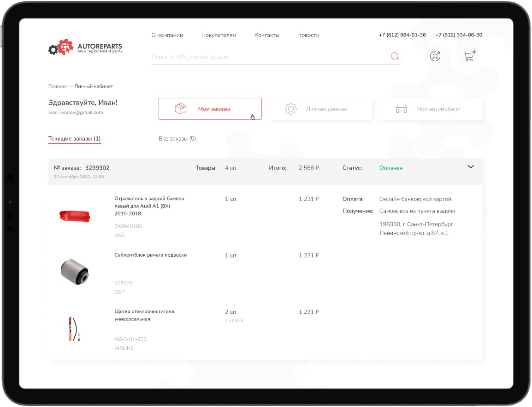Click the 2 x 543 ₽ price breakdown
Viewport: 532px width, 407px height.
click(234, 320)
